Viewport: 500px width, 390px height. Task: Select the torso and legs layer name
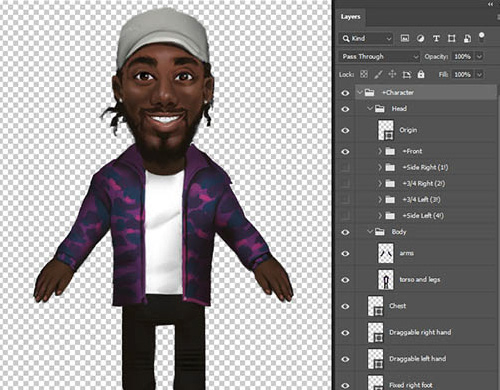(x=420, y=279)
